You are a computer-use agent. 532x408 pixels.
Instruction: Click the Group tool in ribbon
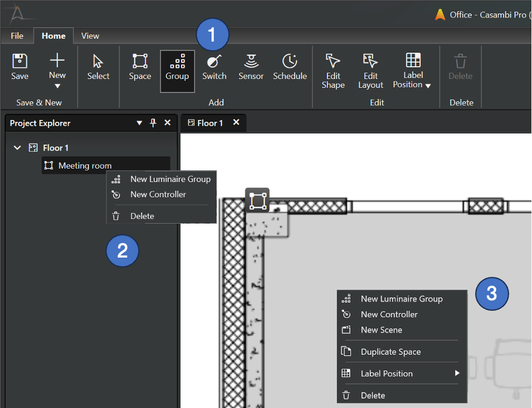pos(177,71)
